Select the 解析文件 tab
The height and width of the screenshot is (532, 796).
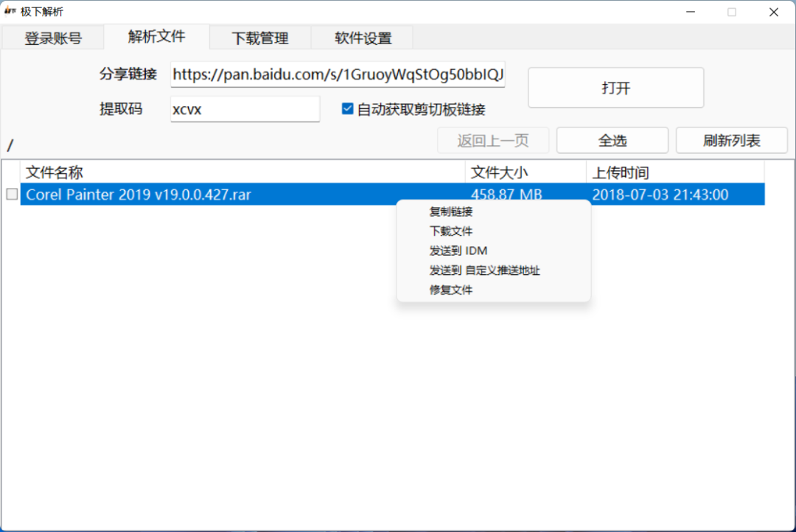click(x=156, y=36)
